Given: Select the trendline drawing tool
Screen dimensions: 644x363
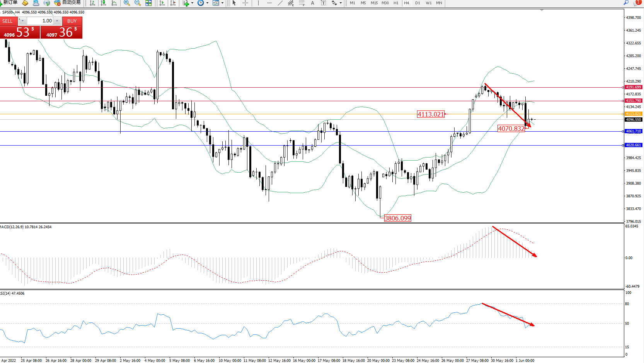Looking at the screenshot, I should [280, 3].
